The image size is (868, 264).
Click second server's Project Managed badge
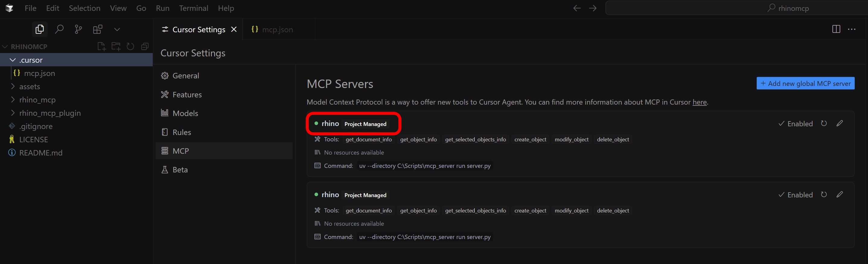pyautogui.click(x=365, y=195)
